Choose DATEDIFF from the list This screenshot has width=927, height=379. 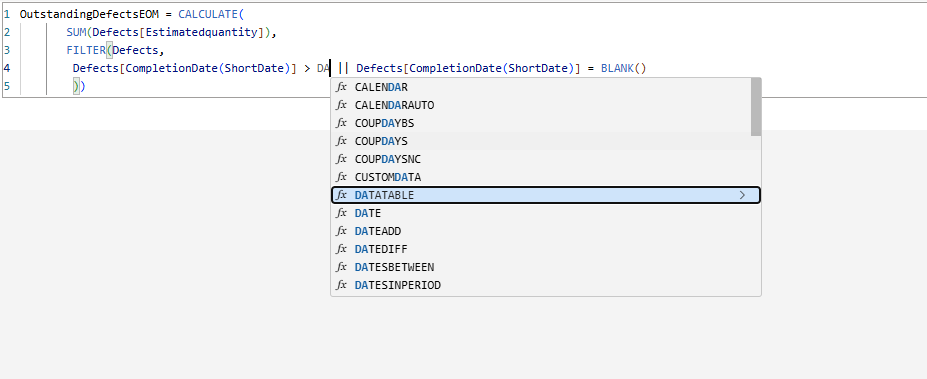pyautogui.click(x=545, y=249)
